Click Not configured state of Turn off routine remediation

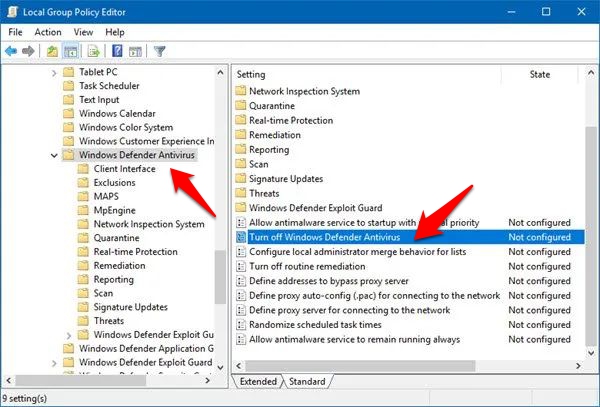[x=539, y=267]
